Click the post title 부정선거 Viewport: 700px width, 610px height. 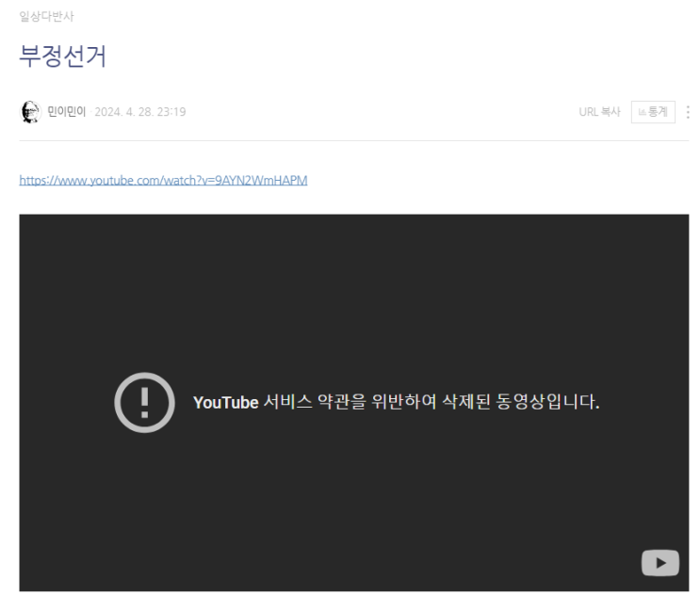pos(62,56)
